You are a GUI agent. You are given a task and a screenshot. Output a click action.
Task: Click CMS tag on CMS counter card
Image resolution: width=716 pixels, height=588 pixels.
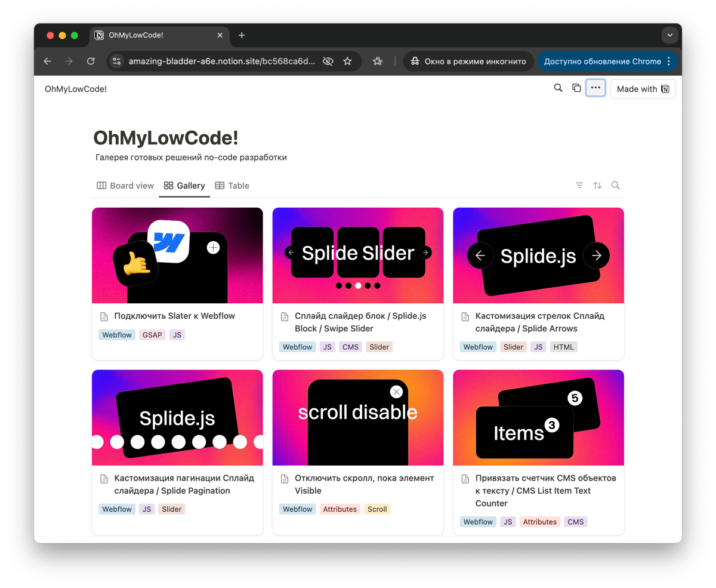[576, 522]
